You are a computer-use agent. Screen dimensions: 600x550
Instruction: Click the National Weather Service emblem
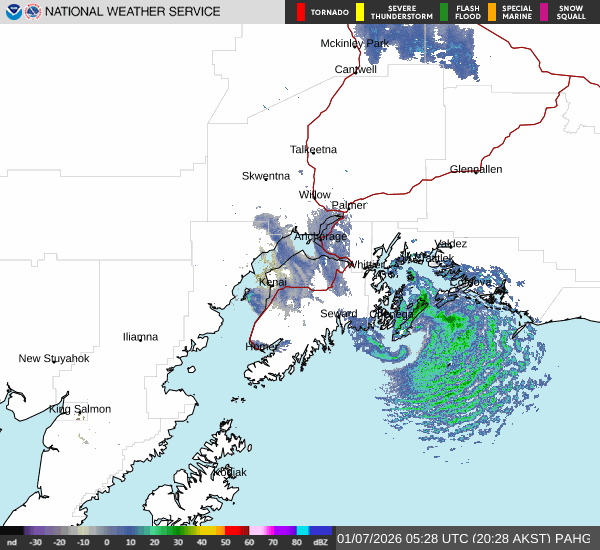(33, 12)
